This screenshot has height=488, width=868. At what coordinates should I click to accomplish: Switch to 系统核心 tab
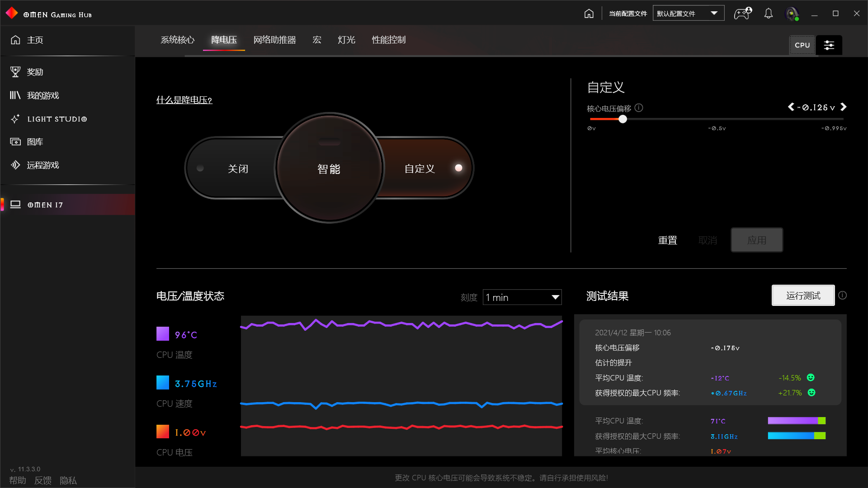coord(178,40)
